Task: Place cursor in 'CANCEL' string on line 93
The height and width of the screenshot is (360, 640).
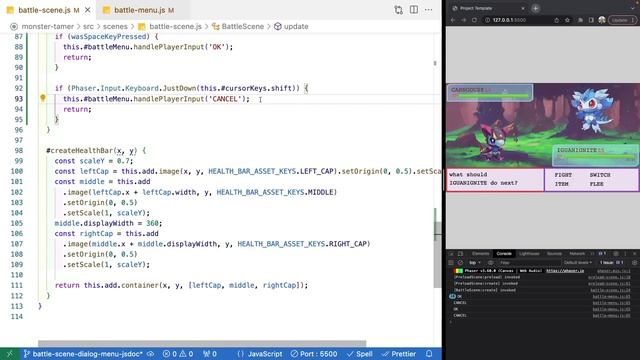Action: (224, 99)
